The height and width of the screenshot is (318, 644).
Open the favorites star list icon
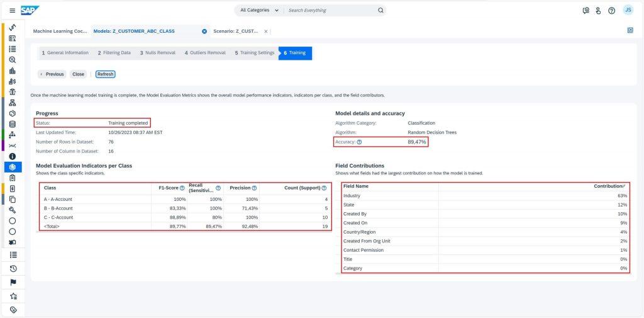[x=13, y=296]
